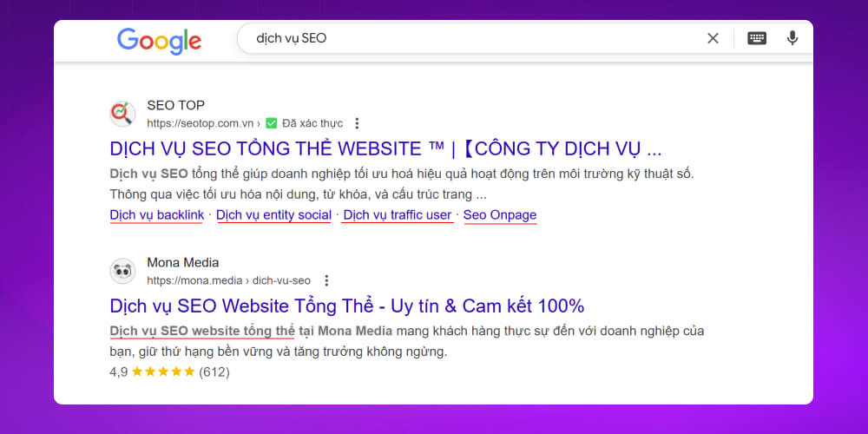
Task: Open 'Dịch vụ SEO Website Tổng Thể' result title
Action: pyautogui.click(x=347, y=306)
